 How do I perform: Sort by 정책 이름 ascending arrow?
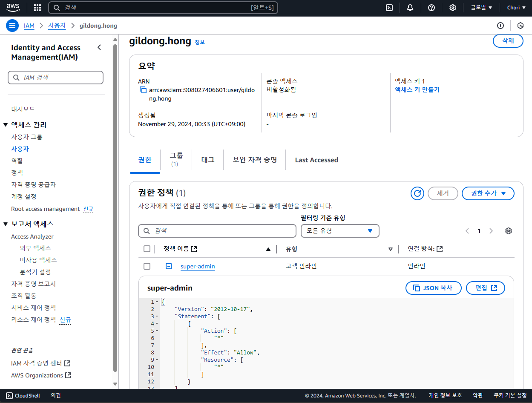[268, 249]
